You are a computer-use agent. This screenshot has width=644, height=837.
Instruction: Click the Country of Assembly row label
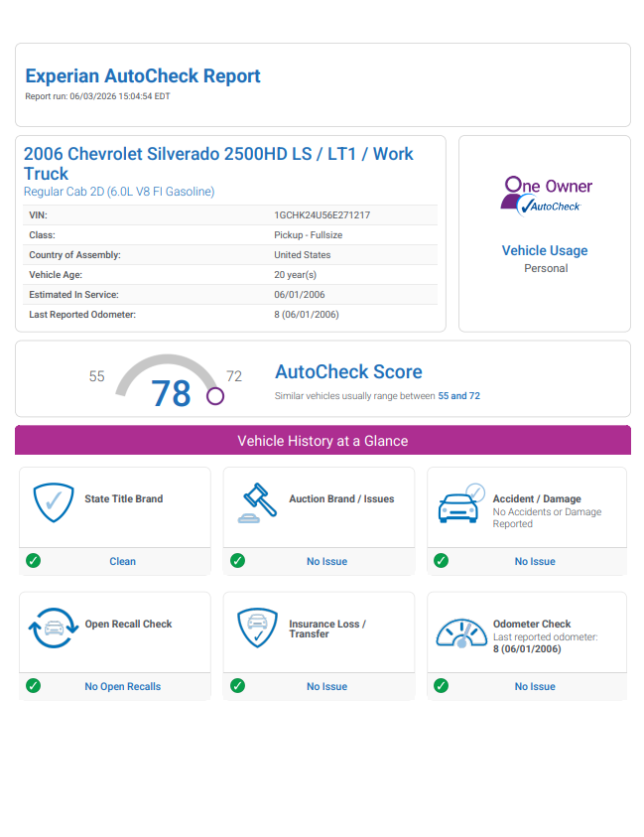(x=74, y=254)
